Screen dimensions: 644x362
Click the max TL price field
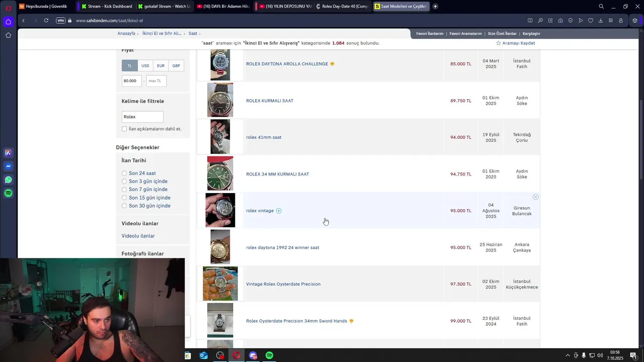click(156, 81)
